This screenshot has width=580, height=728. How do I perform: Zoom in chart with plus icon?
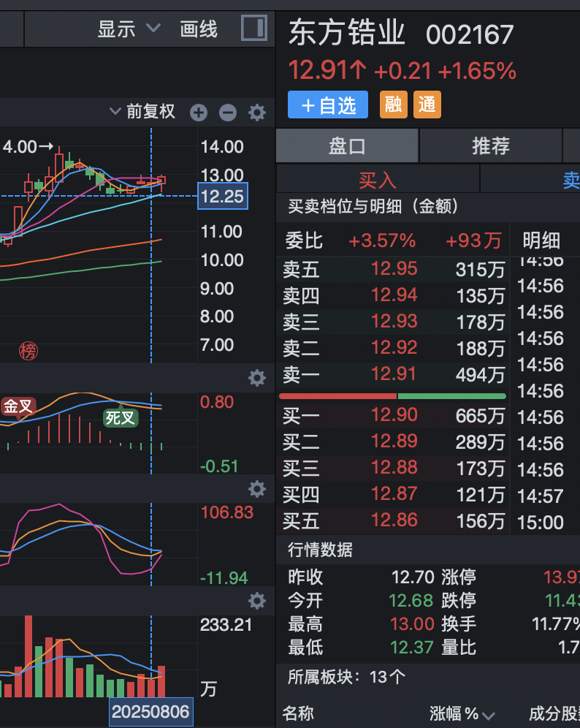tap(199, 113)
